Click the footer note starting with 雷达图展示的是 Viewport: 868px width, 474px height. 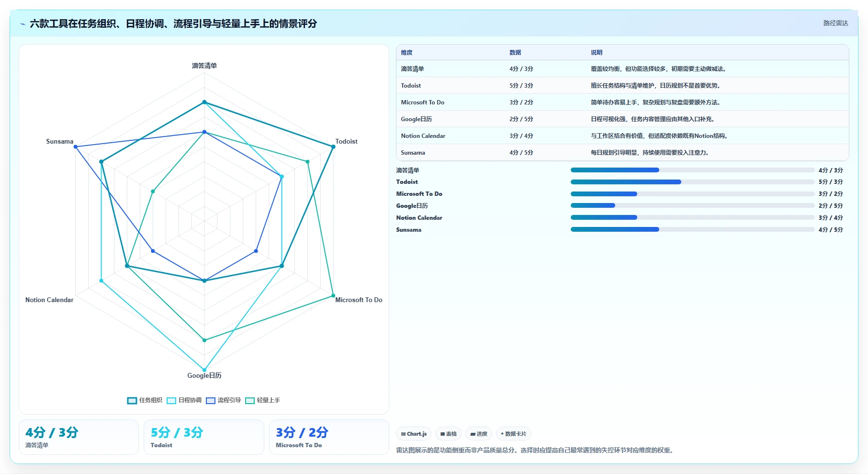[x=536, y=450]
